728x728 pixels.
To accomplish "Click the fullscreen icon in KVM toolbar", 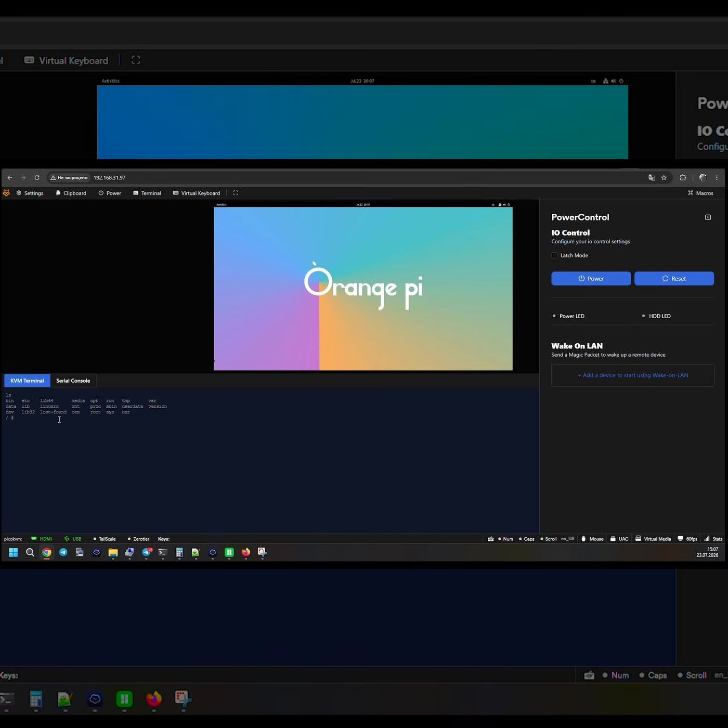I will pyautogui.click(x=236, y=193).
